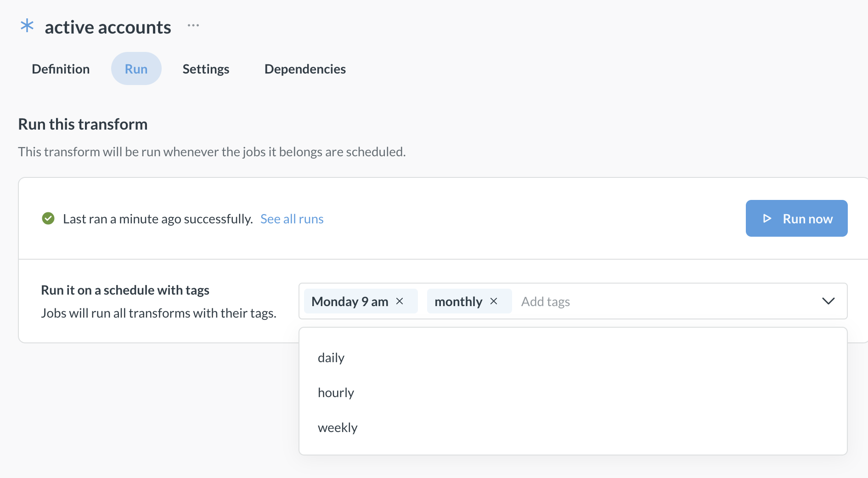868x478 pixels.
Task: Click the blue asterisk transform icon
Action: (27, 26)
